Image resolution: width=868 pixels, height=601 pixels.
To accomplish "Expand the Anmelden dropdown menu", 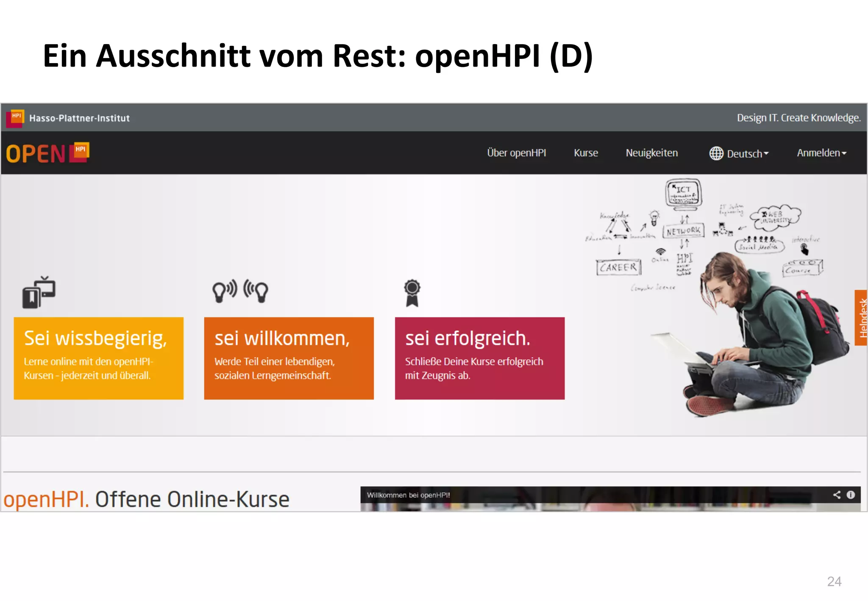I will pos(821,153).
